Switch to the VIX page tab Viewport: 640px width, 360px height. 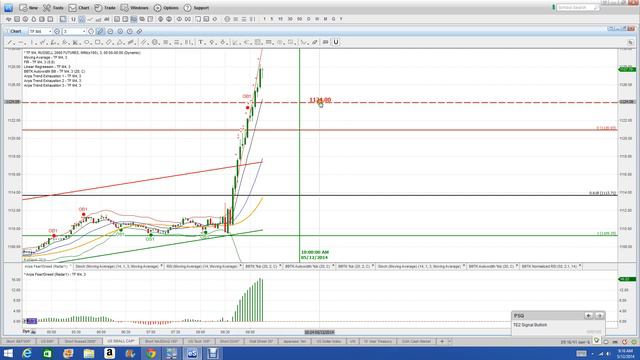click(352, 341)
